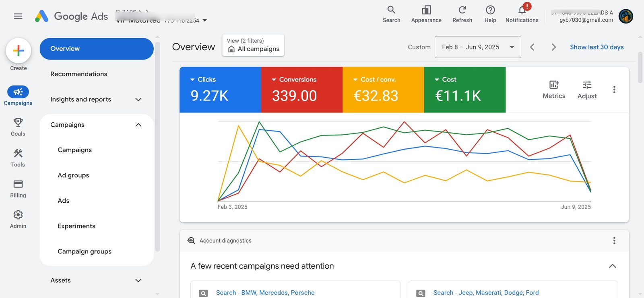Click the red Conversions scorecard value 339.00
The width and height of the screenshot is (644, 298).
coord(294,96)
